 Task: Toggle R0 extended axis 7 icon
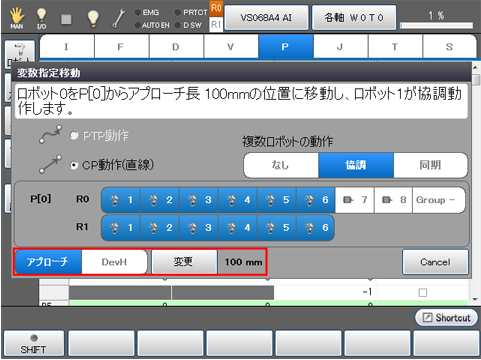click(x=355, y=200)
